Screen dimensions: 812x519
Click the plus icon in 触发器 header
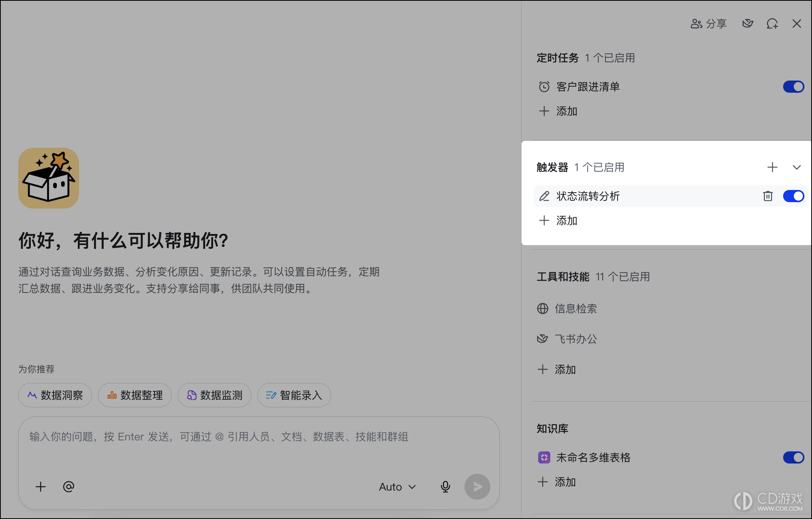(x=772, y=167)
